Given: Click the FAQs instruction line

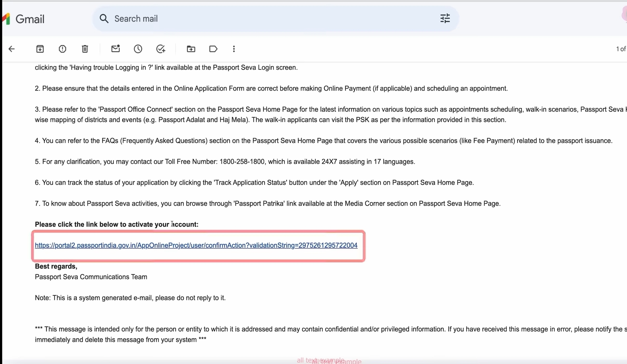Looking at the screenshot, I should [324, 141].
